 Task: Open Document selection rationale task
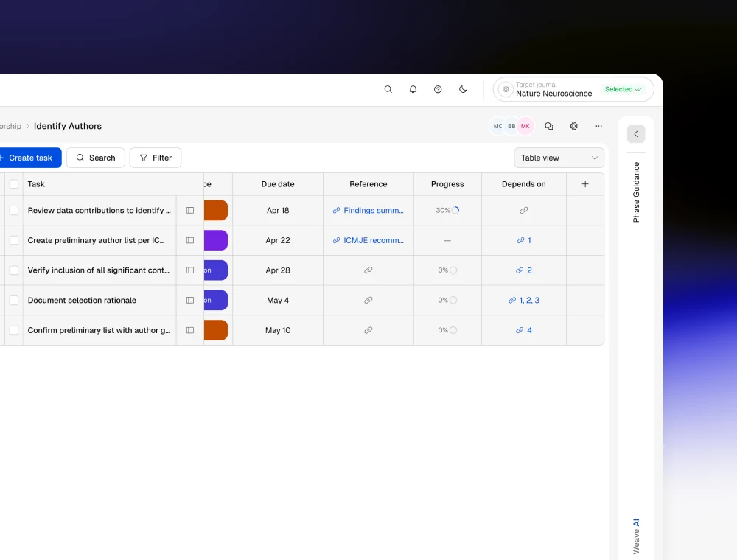tap(82, 300)
